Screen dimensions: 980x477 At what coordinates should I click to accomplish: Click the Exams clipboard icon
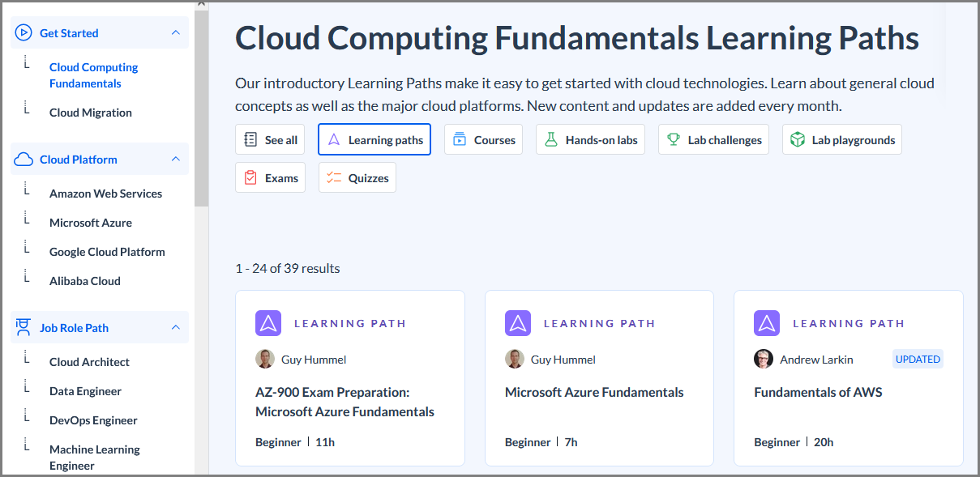[250, 177]
